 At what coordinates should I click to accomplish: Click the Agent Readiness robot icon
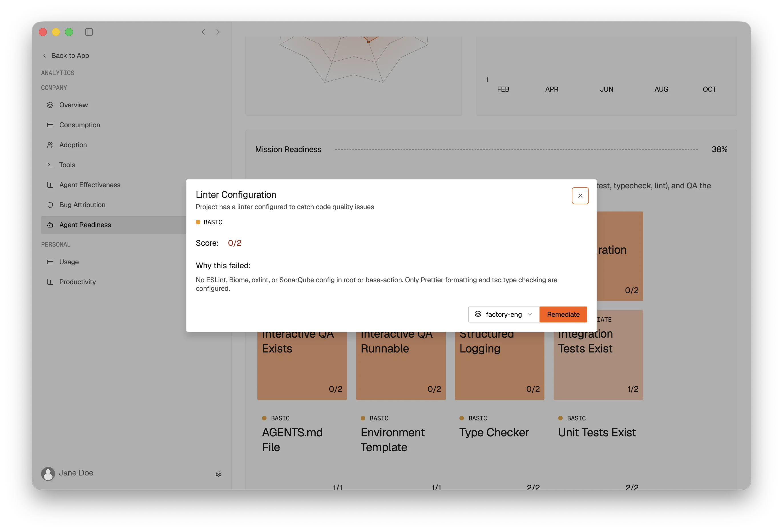(50, 225)
